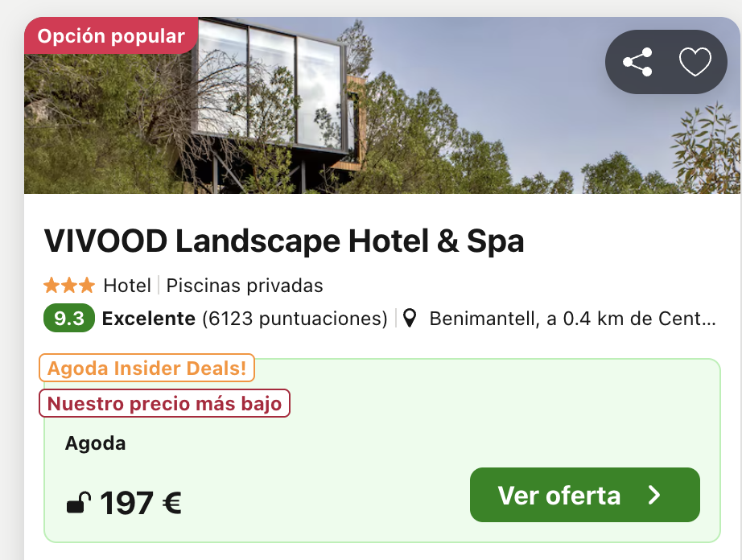The height and width of the screenshot is (560, 742).
Task: Open the hotel photo thumbnail
Action: (382, 105)
